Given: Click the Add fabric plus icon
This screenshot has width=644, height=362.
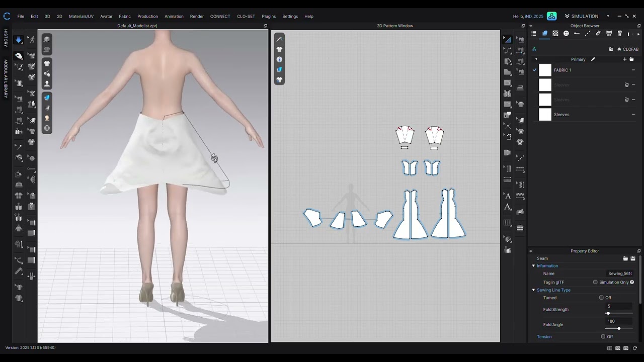Looking at the screenshot, I should (625, 59).
